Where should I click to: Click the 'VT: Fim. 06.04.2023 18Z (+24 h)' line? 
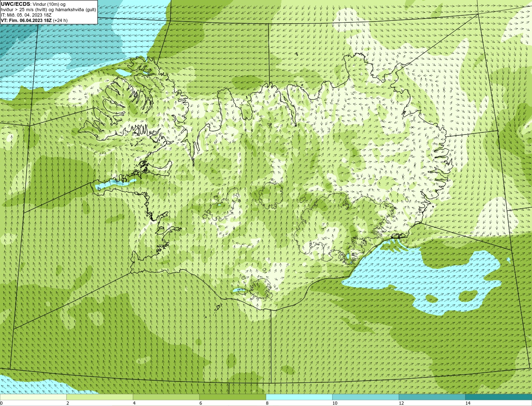coord(34,20)
